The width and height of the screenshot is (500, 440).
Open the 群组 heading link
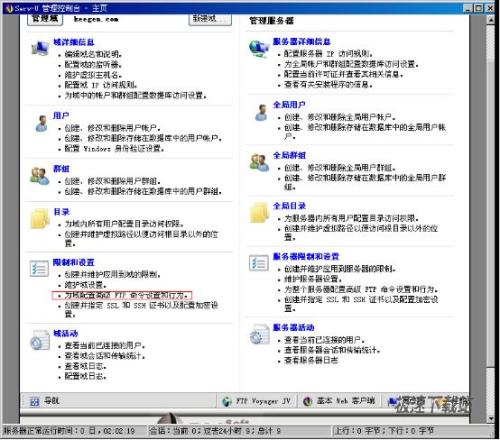pos(61,169)
